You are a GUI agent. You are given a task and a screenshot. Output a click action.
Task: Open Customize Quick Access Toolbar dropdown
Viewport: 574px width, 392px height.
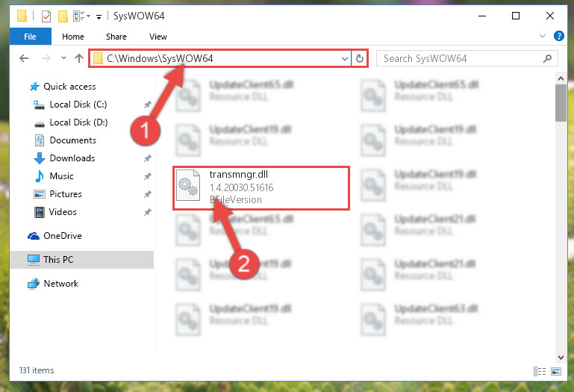tap(99, 17)
